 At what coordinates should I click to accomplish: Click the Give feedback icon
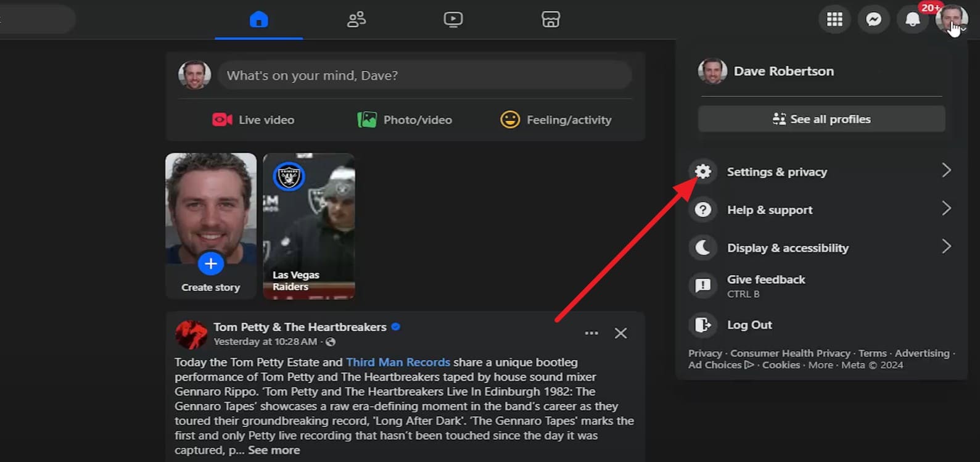703,286
